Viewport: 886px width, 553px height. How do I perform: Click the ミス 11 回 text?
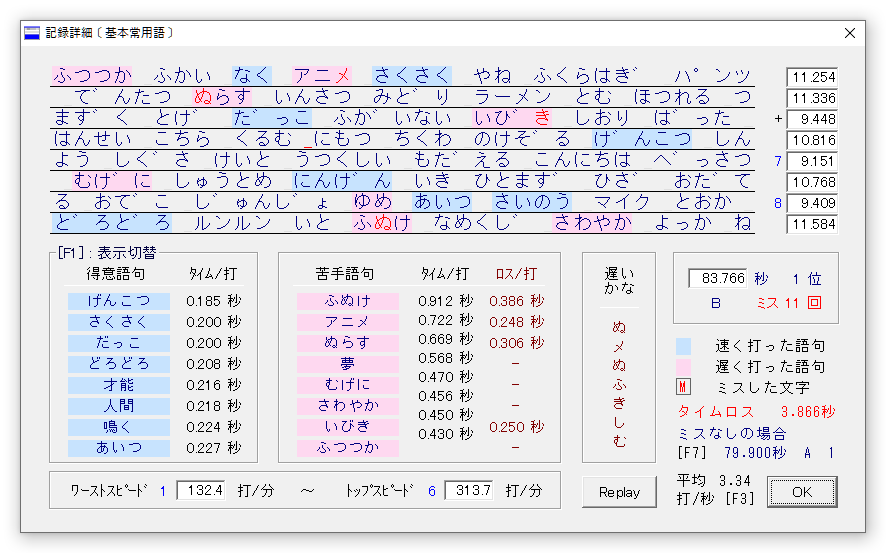[x=789, y=303]
